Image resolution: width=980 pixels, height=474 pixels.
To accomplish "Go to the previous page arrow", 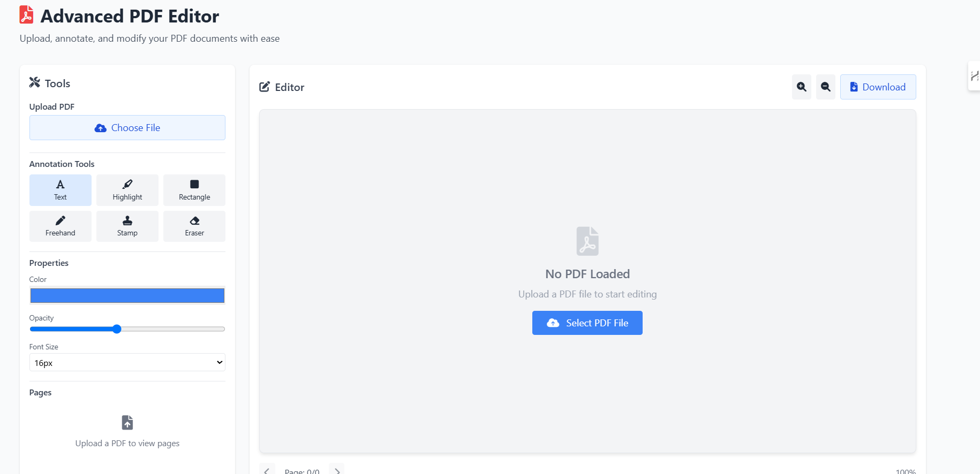I will [267, 470].
